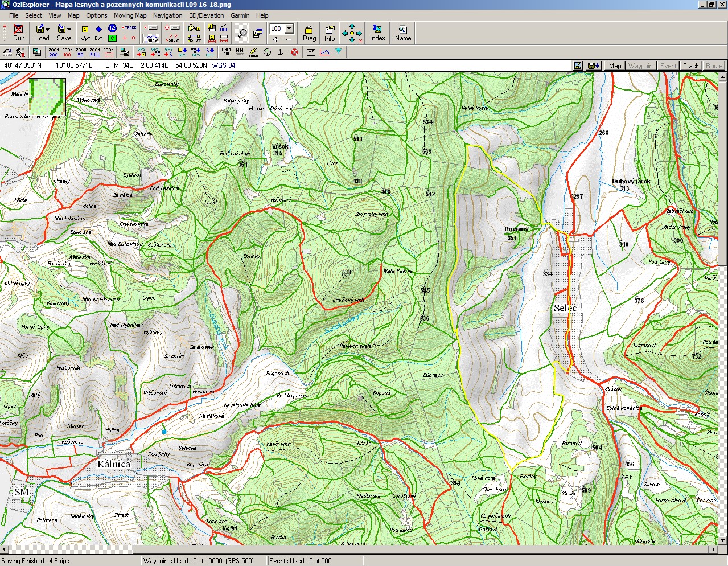Expand the Save dropdown arrow
The width and height of the screenshot is (728, 566).
(x=69, y=29)
